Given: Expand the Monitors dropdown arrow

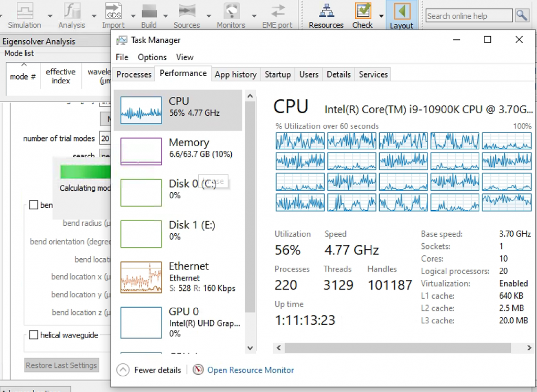Looking at the screenshot, I should pos(254,16).
